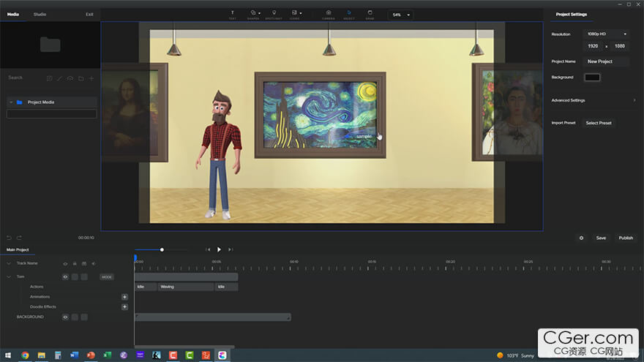Toggle visibility eye in Track Name header
The image size is (644, 362).
tap(65, 263)
